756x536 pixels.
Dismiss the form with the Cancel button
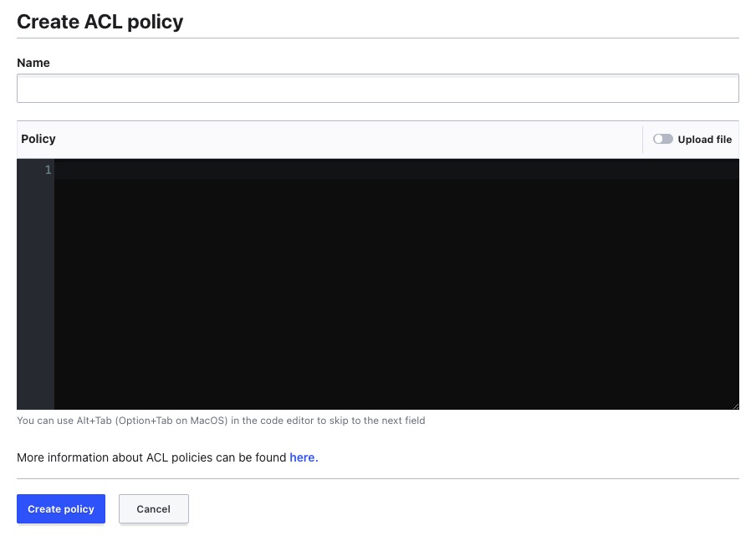point(153,508)
